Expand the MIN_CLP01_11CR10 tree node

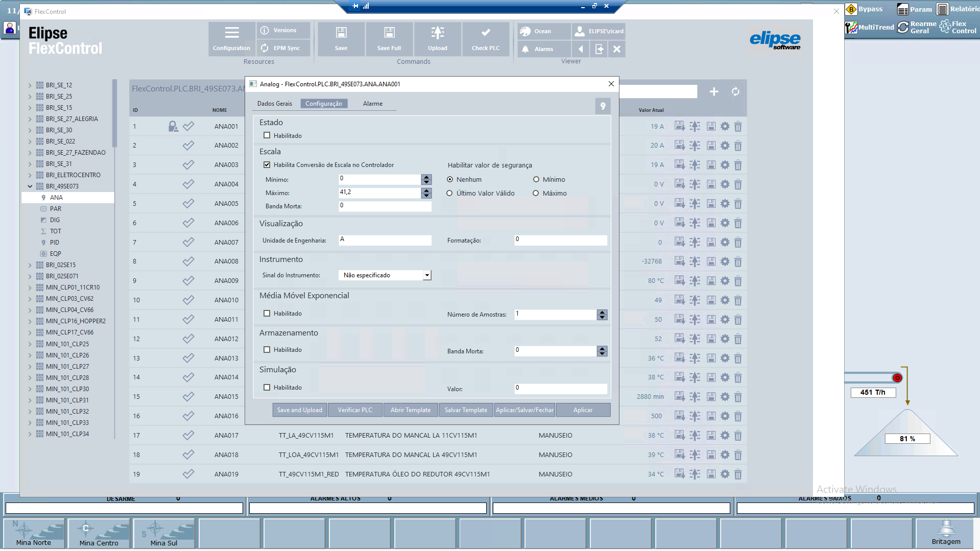pyautogui.click(x=30, y=288)
